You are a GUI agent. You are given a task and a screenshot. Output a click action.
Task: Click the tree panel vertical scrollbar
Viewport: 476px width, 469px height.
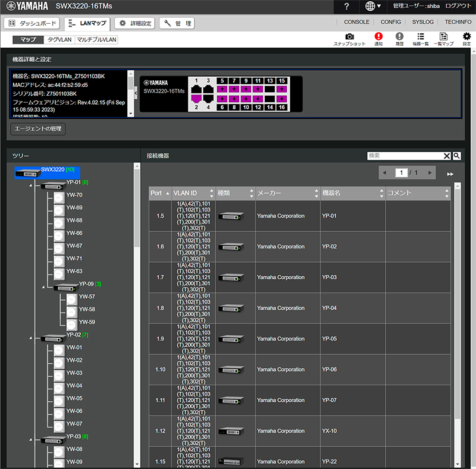click(137, 208)
